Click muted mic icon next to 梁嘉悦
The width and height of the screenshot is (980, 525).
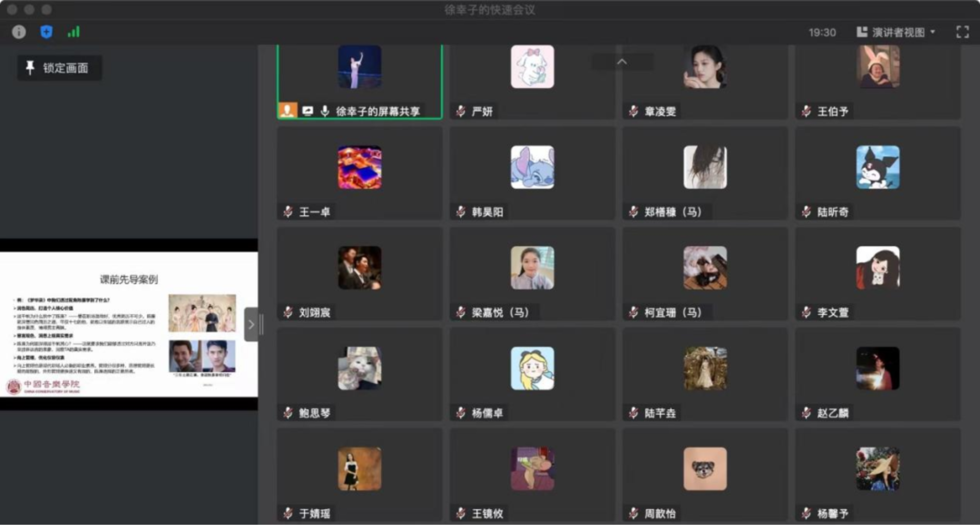tap(461, 312)
